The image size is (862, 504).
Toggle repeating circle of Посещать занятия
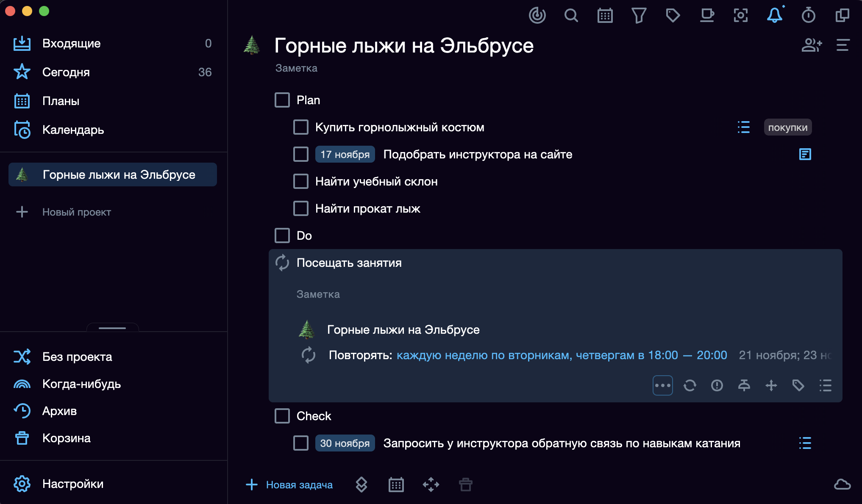tap(282, 263)
